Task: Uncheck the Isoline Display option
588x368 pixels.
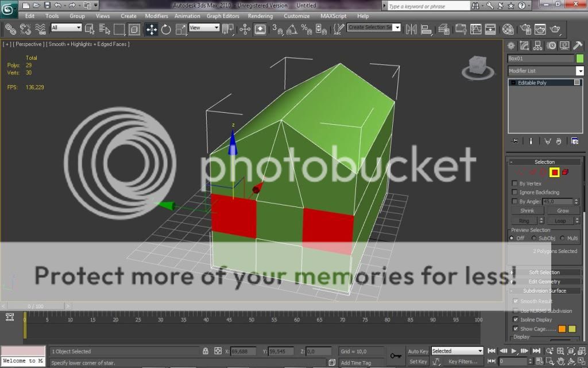Action: [516, 320]
